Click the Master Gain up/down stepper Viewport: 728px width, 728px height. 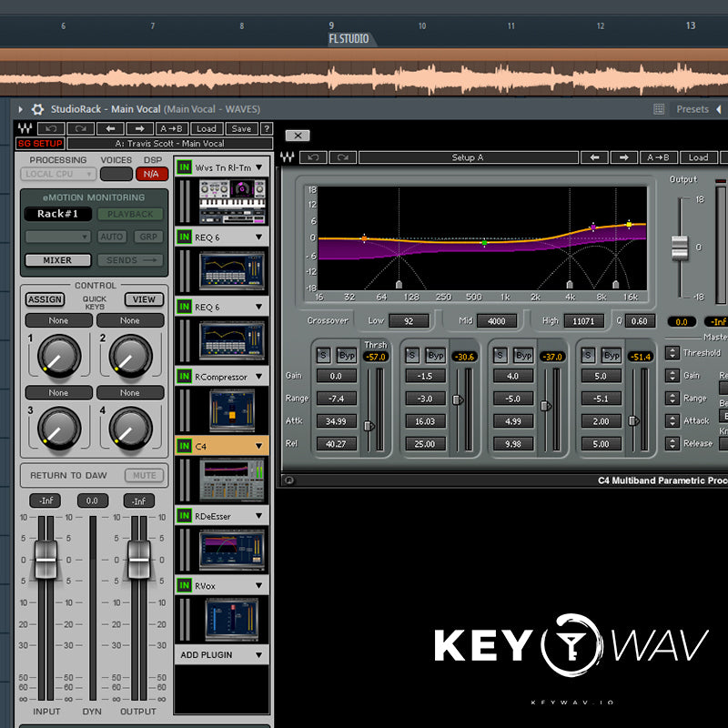click(x=672, y=375)
